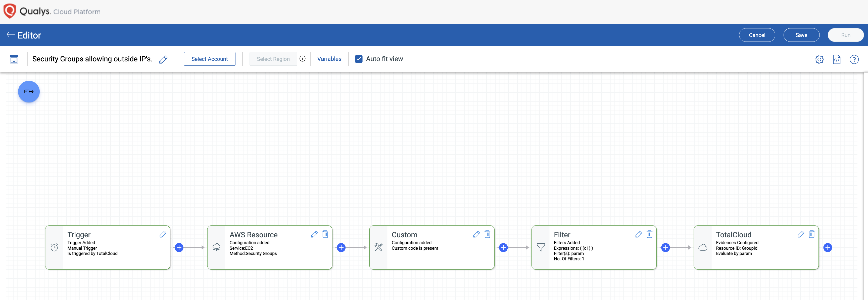The image size is (868, 300).
Task: Go back using the Editor arrow
Action: click(x=11, y=34)
